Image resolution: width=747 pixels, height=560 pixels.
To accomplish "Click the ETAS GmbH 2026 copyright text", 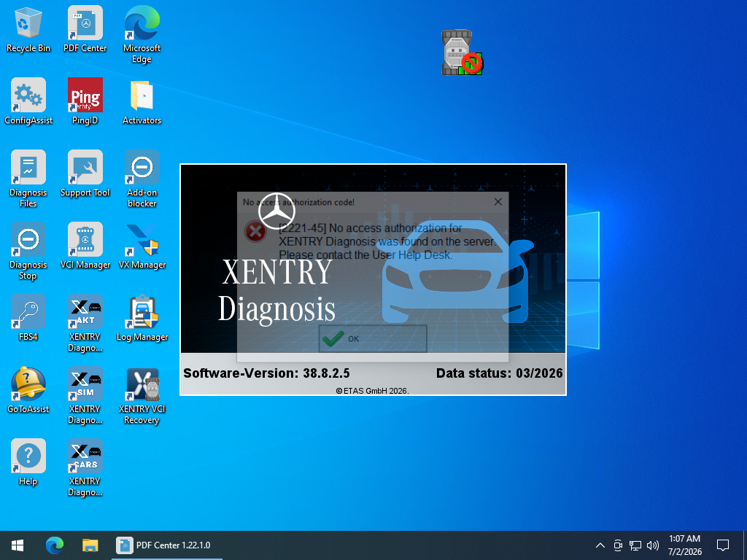I will 373,391.
